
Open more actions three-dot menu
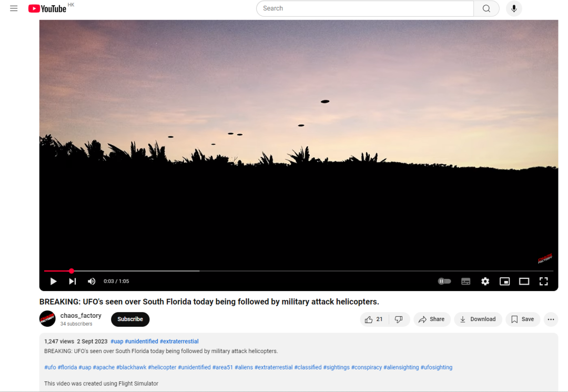551,319
